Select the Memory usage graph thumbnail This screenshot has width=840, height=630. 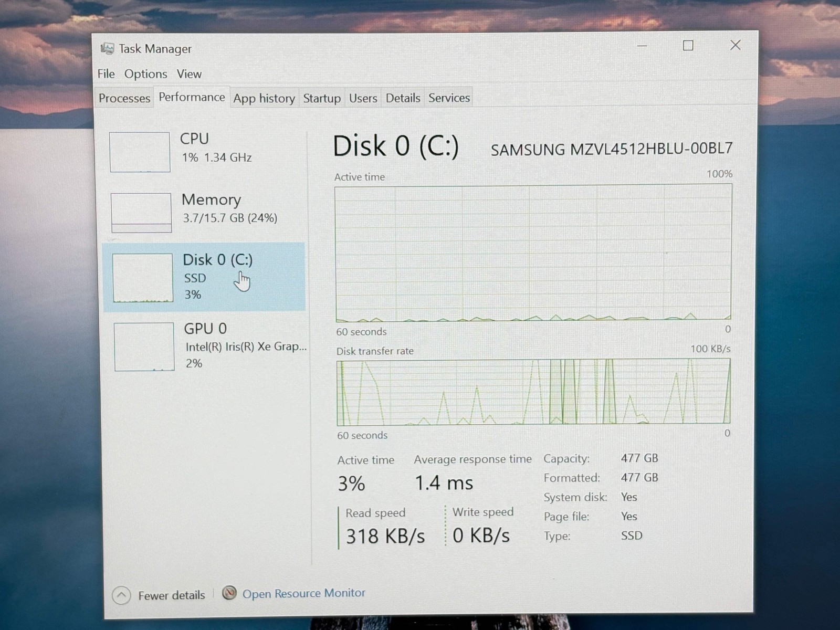[141, 213]
